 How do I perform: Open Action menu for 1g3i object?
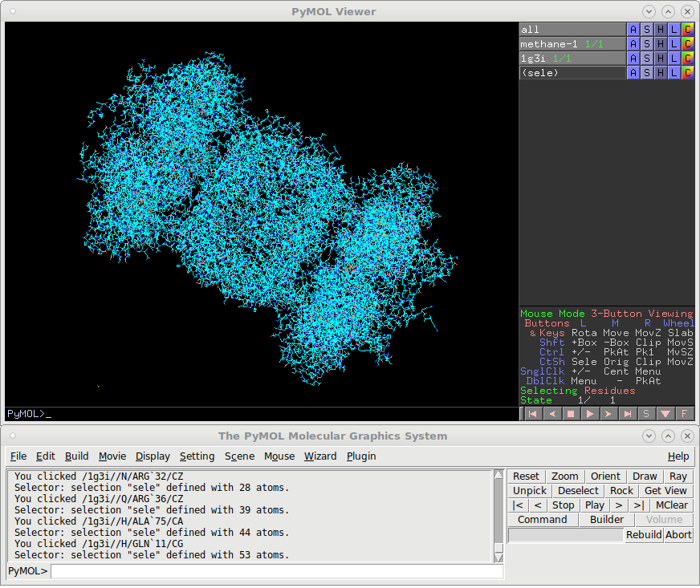tap(633, 58)
